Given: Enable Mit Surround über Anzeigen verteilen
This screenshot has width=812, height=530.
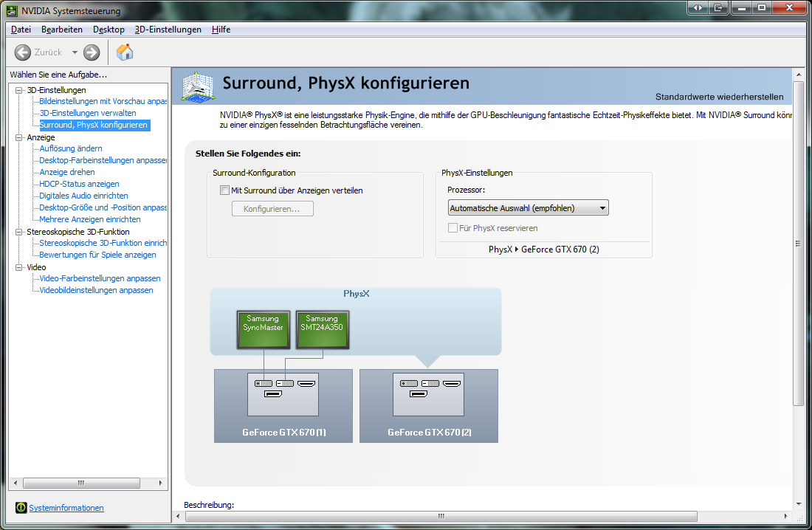Looking at the screenshot, I should 224,190.
